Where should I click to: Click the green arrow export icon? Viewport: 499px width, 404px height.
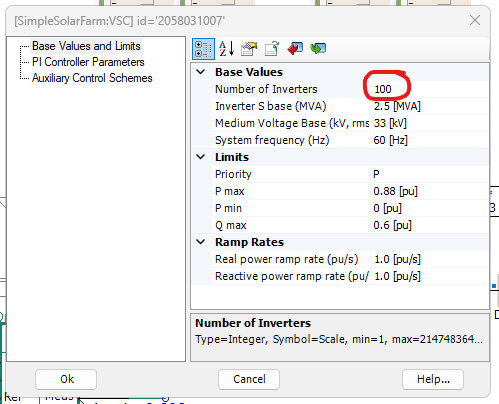click(318, 49)
